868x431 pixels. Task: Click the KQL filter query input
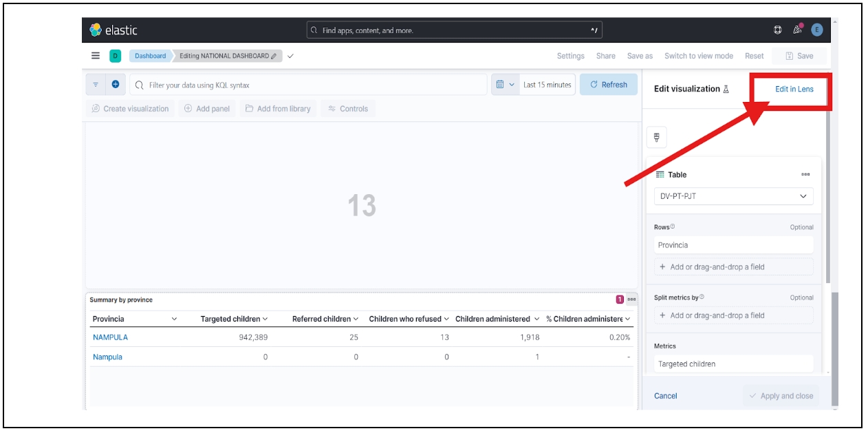(310, 85)
